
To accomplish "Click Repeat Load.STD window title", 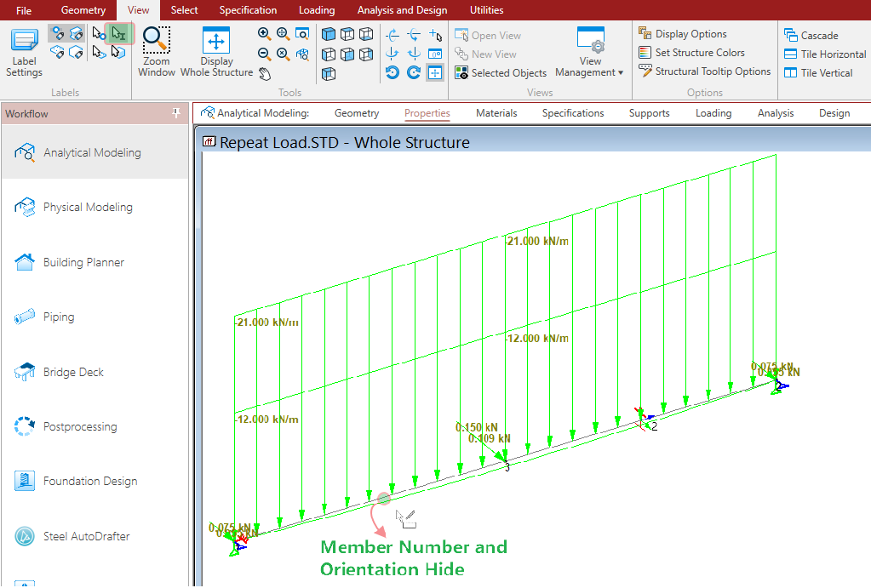I will [x=345, y=143].
